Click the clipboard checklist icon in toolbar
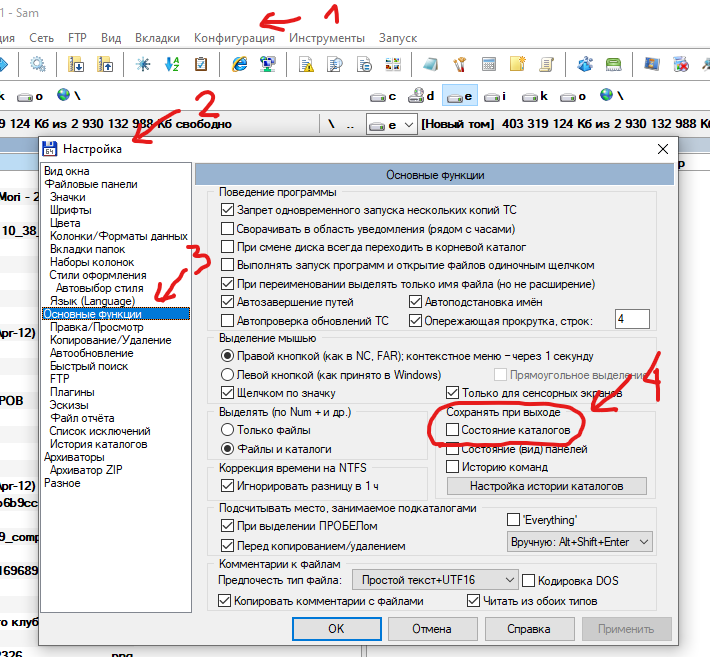710x657 pixels. coord(201,65)
